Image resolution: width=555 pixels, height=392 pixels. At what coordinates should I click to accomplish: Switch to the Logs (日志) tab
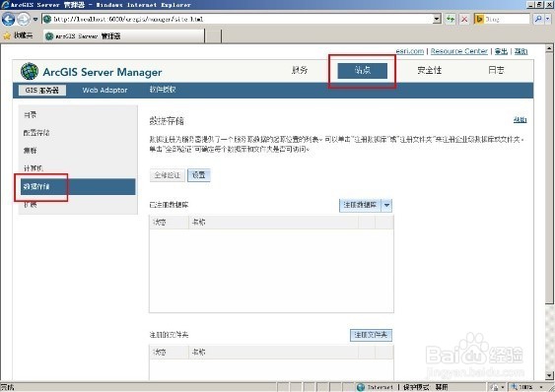pyautogui.click(x=496, y=70)
